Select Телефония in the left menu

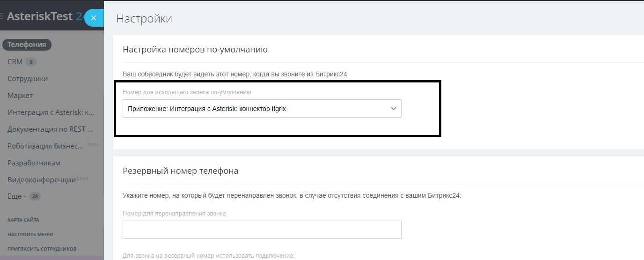tap(27, 45)
